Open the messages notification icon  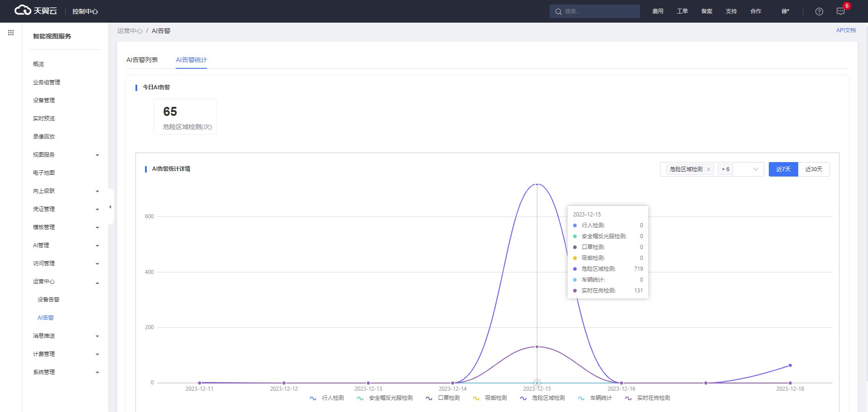point(840,11)
